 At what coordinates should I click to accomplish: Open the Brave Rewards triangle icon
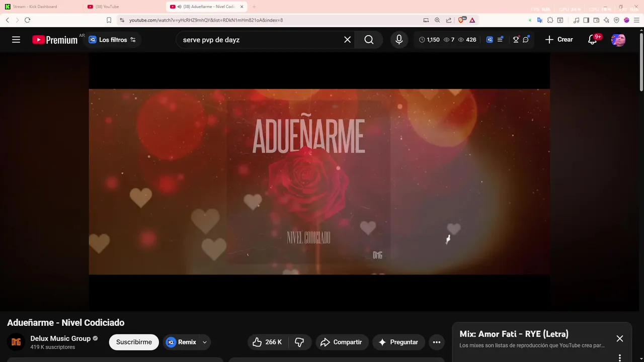(473, 20)
